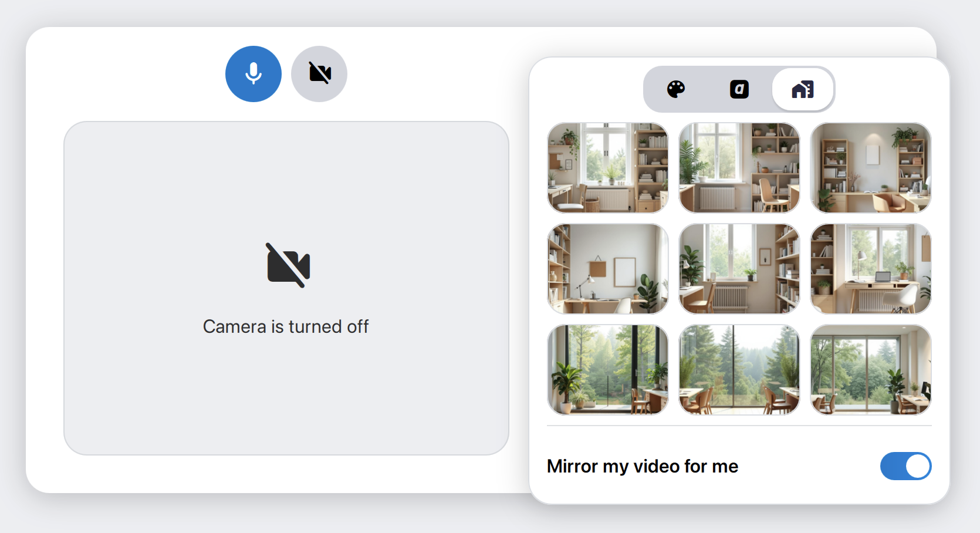Apply the bottom-middle misty pine forest background
980x533 pixels.
pyautogui.click(x=739, y=370)
